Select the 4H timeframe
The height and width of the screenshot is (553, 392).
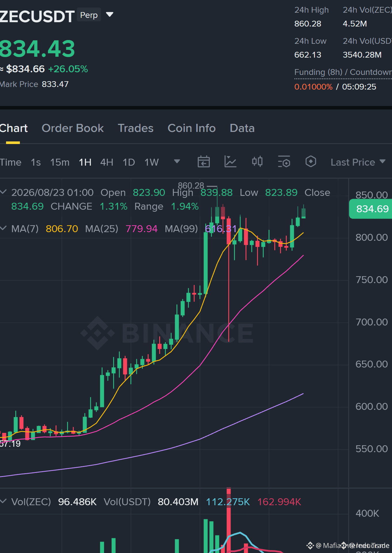click(106, 162)
